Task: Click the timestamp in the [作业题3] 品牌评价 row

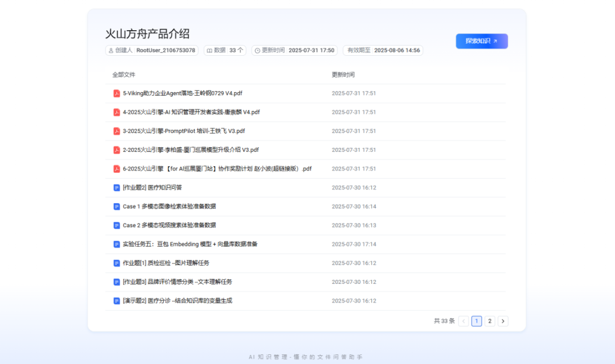Action: 354,282
